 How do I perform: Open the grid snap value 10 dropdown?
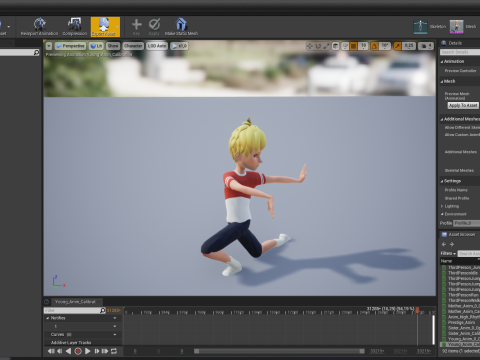click(x=363, y=46)
